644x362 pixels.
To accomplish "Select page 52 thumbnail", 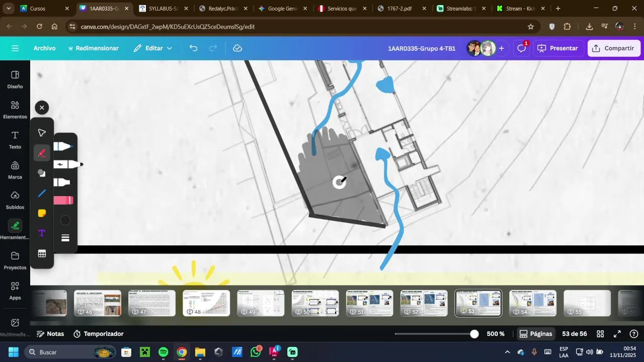I will point(424,303).
